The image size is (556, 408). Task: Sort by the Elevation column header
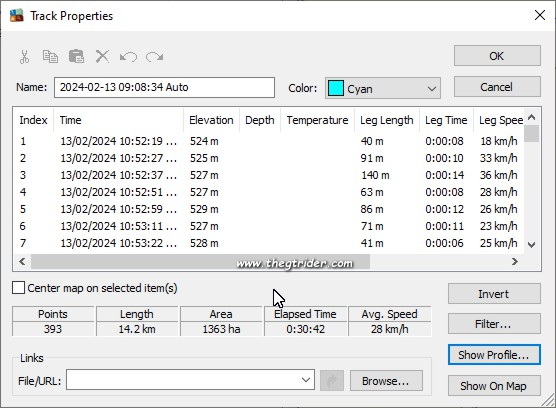211,120
